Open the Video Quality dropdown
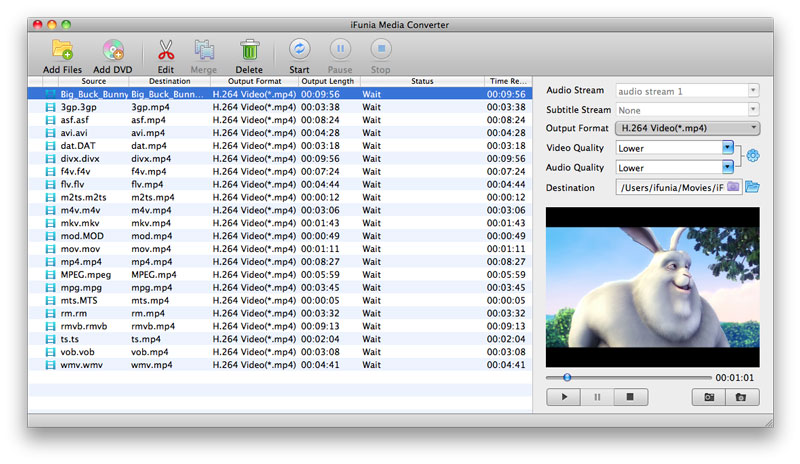Viewport: 800px width, 464px height. point(675,148)
